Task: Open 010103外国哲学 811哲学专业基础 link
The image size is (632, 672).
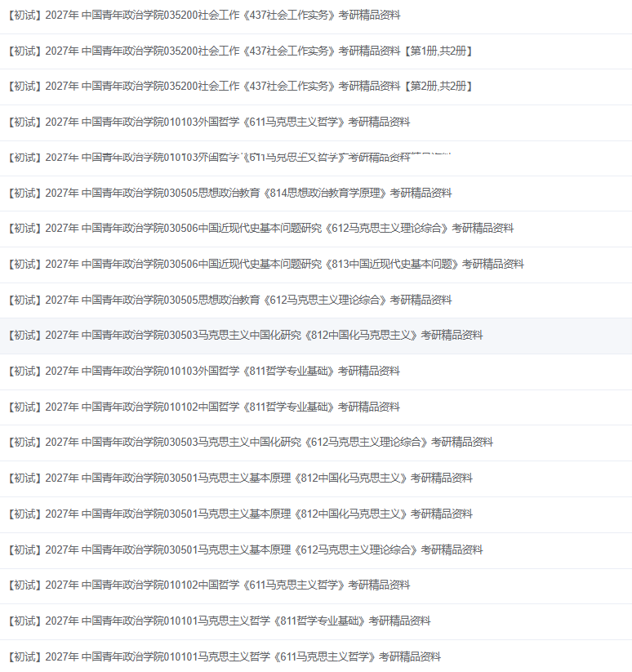Action: point(204,372)
